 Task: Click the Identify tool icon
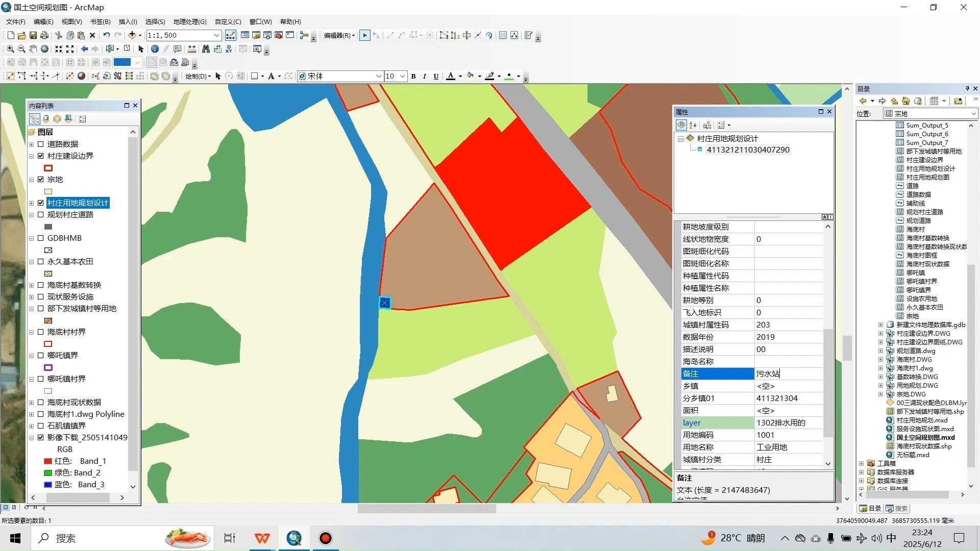coord(155,49)
